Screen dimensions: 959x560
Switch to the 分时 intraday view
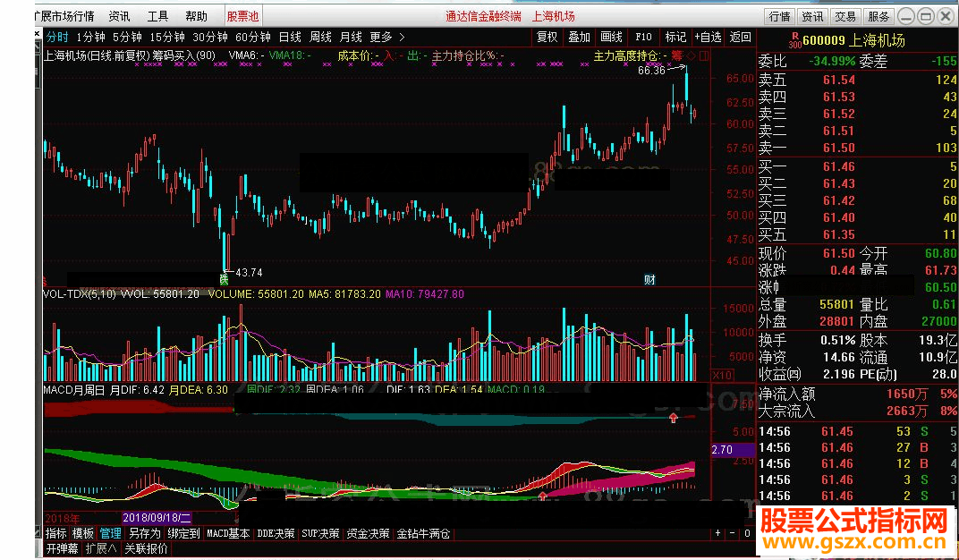[57, 38]
